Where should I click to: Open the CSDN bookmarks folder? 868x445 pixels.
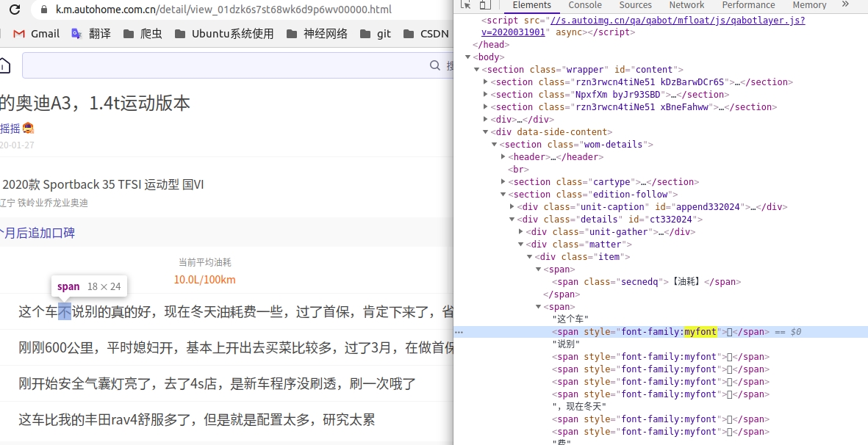coord(433,33)
